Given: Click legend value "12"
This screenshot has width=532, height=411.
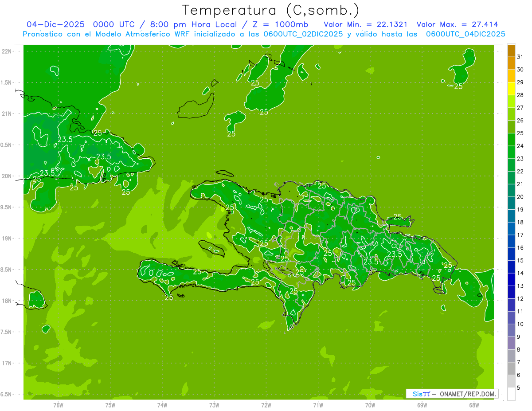Looking at the screenshot, I should click(520, 299).
